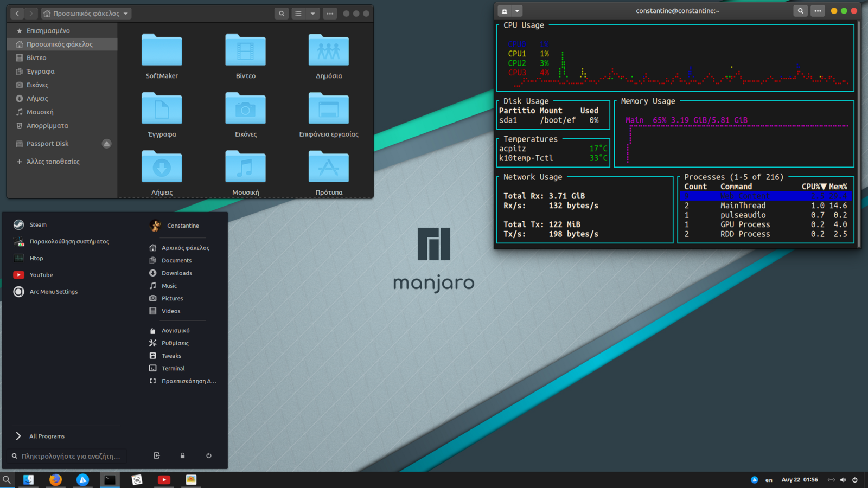Open the terminal more-options menu
Viewport: 868px width, 488px height.
click(818, 11)
